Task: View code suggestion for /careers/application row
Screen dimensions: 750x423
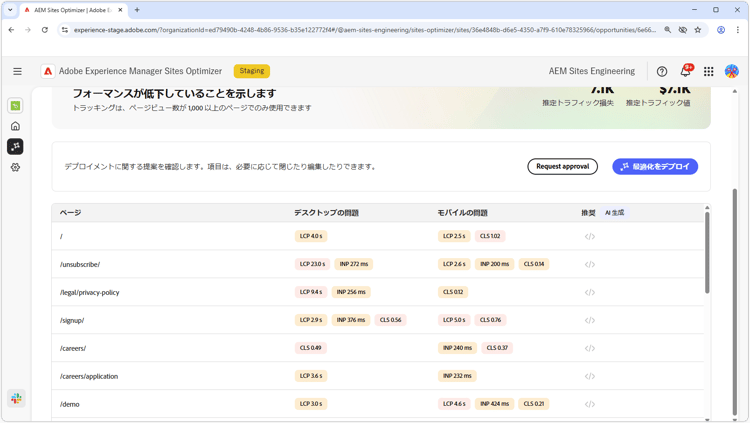Action: tap(590, 376)
